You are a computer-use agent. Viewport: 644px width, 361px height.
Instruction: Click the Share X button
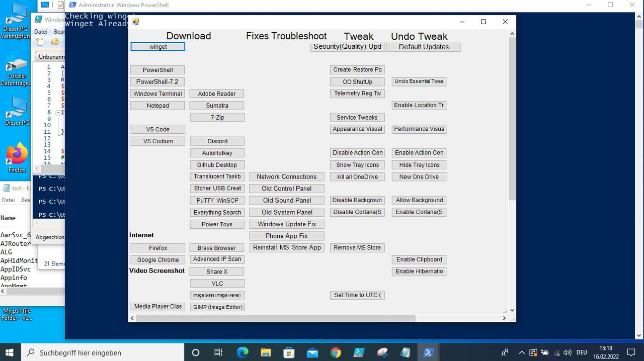(x=217, y=272)
